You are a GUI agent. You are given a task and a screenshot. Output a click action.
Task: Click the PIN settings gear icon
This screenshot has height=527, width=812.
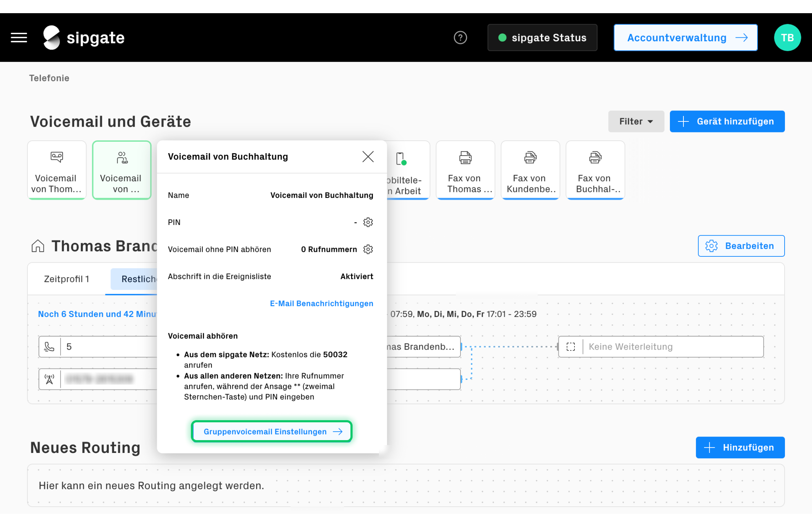coord(368,222)
